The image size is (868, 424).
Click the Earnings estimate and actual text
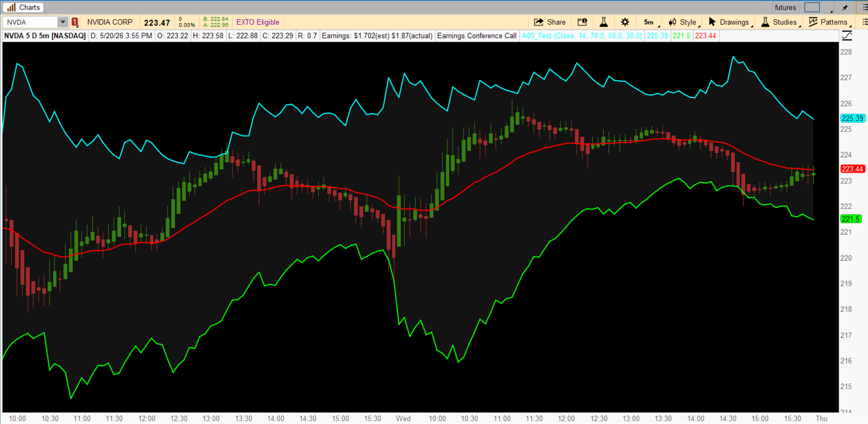click(377, 36)
